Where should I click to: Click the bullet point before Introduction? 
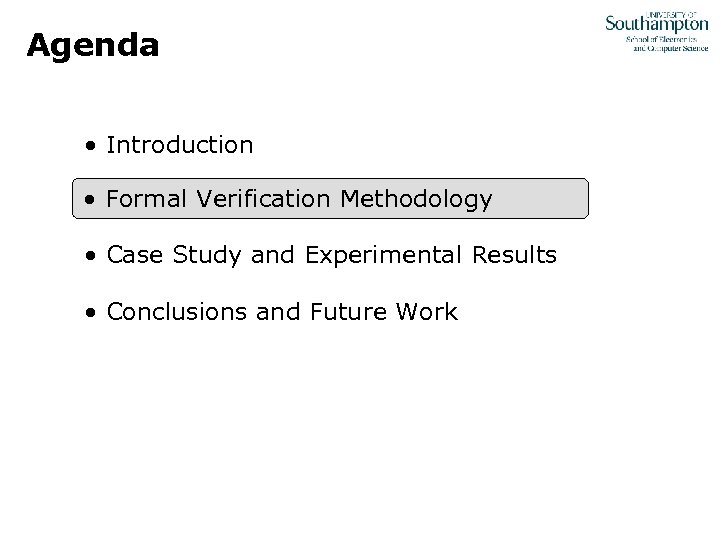(91, 146)
